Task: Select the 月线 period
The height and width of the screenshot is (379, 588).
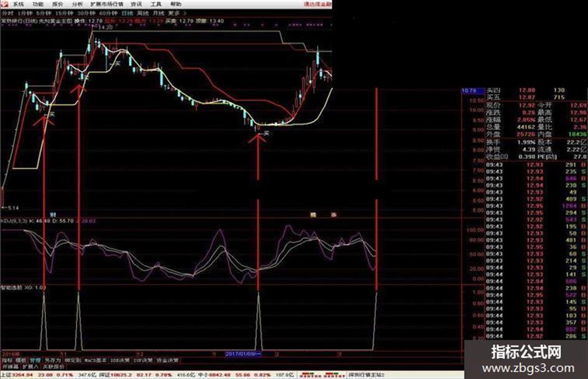Action: click(x=158, y=13)
